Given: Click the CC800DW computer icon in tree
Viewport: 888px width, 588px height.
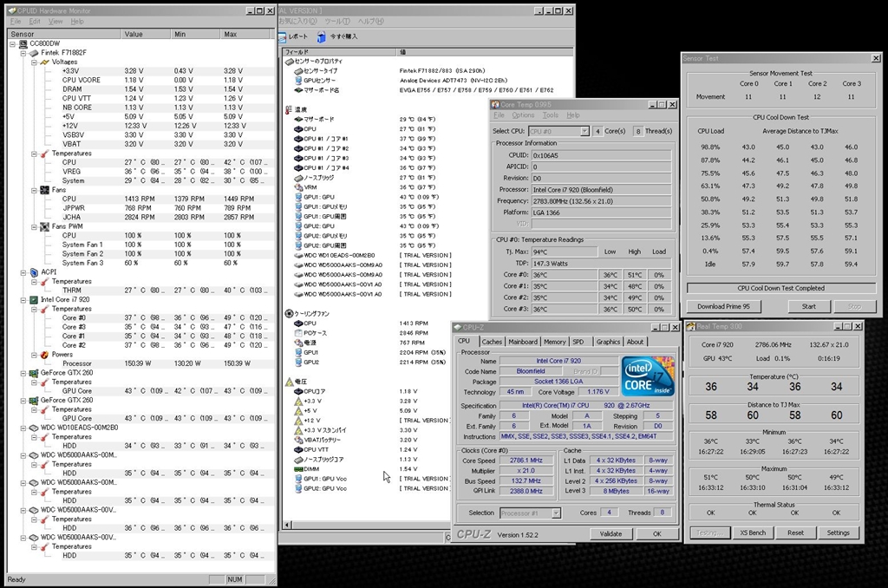Looking at the screenshot, I should click(23, 43).
